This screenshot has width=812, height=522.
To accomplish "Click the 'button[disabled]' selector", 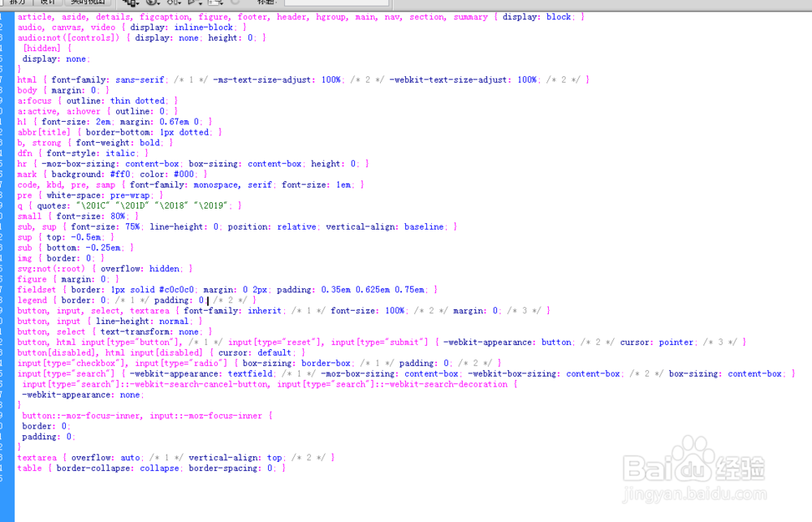I will [x=57, y=352].
